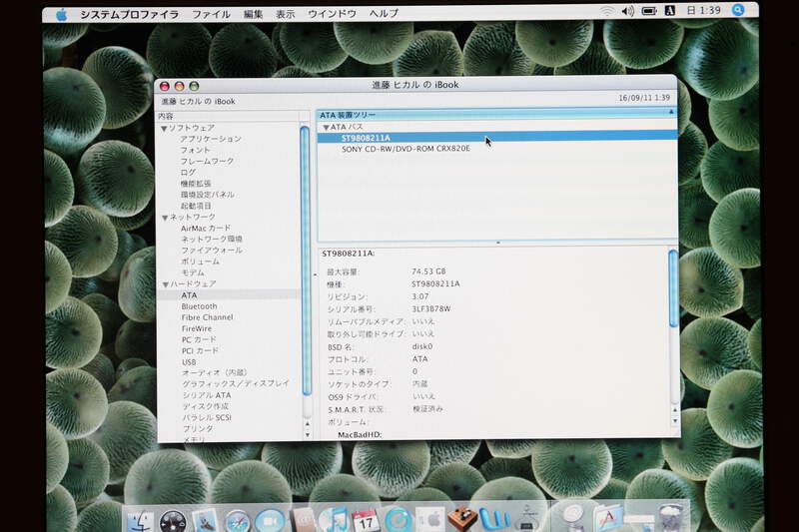
Task: Click the revision value 3.07
Action: tap(419, 296)
